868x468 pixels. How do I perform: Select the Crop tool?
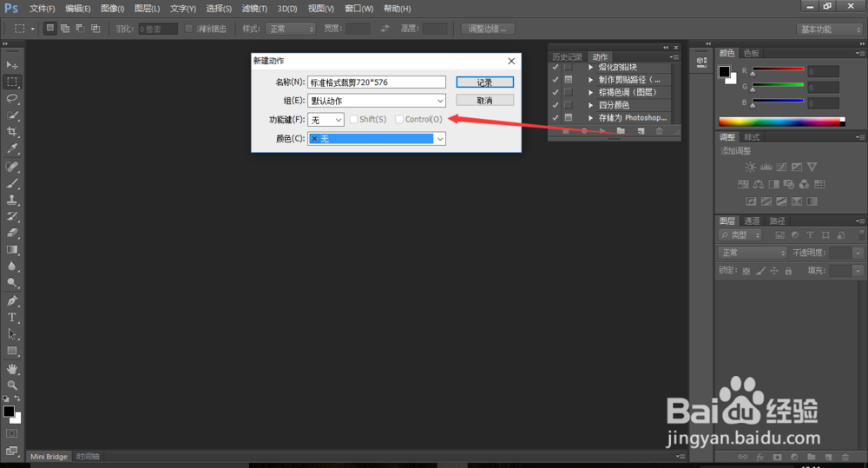[11, 132]
